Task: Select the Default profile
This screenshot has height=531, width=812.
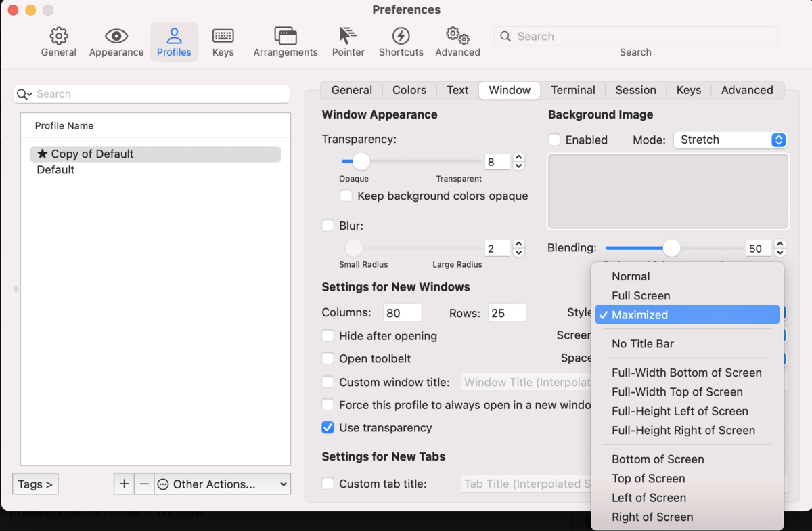Action: coord(156,170)
